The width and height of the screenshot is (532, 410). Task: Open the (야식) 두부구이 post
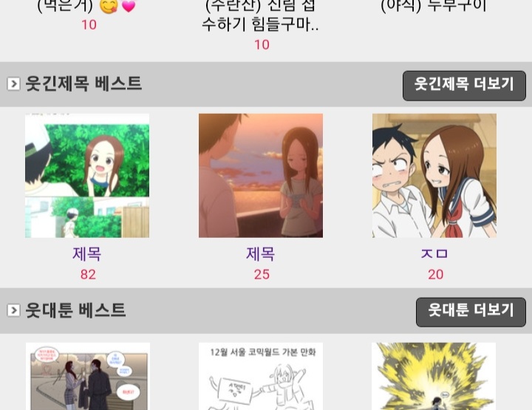[x=434, y=6]
